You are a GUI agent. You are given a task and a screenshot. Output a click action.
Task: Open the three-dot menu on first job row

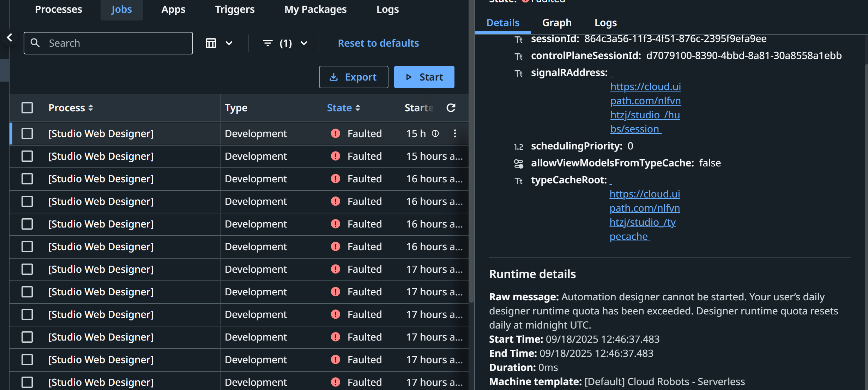(455, 134)
